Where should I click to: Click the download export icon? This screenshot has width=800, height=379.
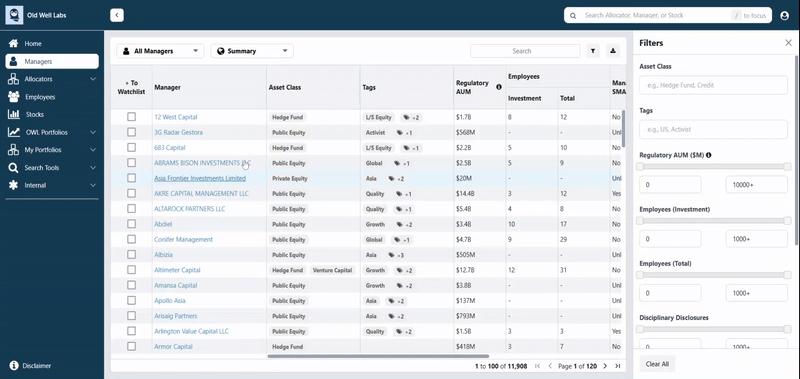613,51
